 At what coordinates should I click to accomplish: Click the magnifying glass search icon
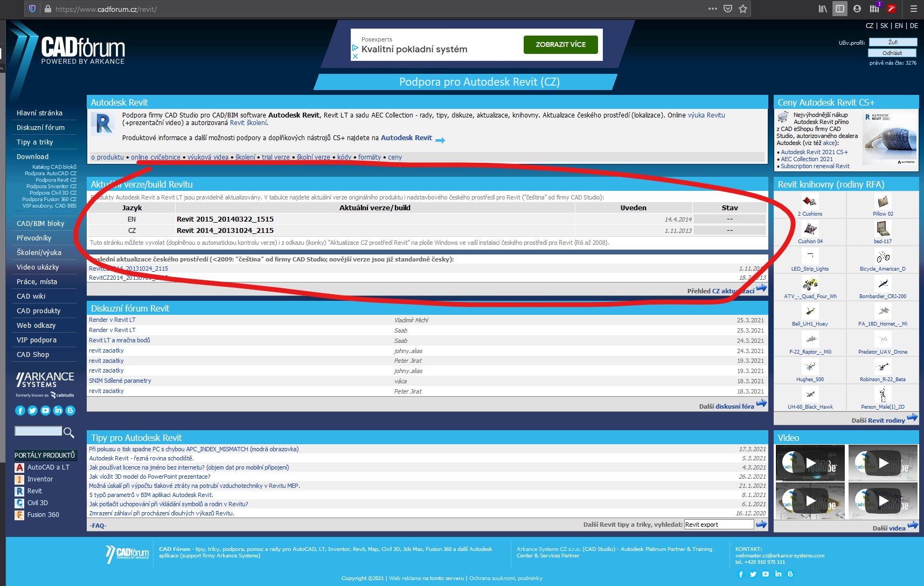coord(68,432)
